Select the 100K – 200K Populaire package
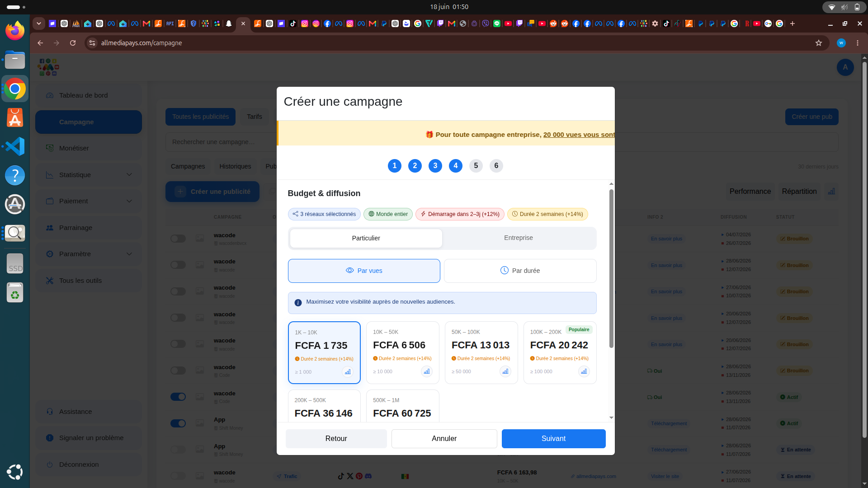 [560, 352]
